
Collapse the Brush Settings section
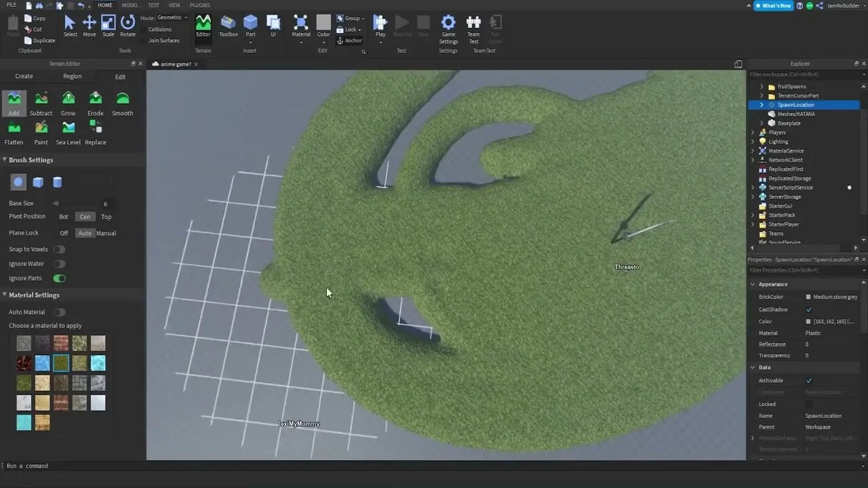click(x=5, y=160)
